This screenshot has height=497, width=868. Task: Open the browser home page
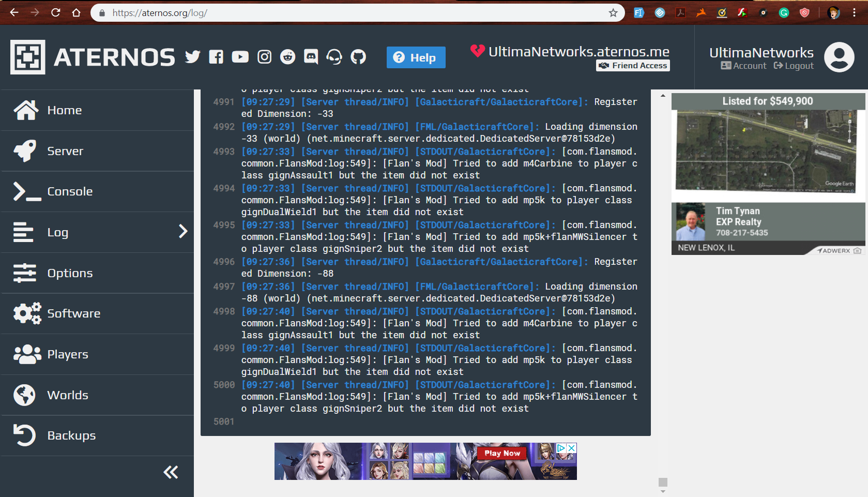[x=77, y=12]
